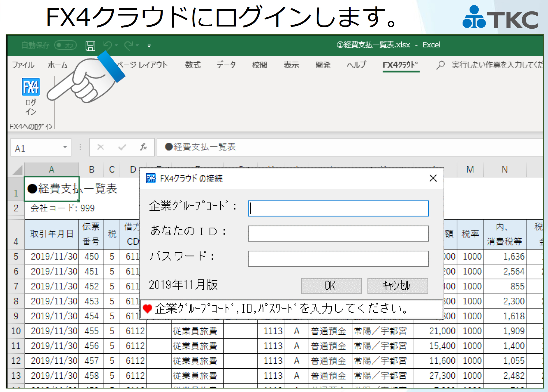Screen dimensions: 548x392
Task: Click the パスワード input field
Action: coord(338,258)
